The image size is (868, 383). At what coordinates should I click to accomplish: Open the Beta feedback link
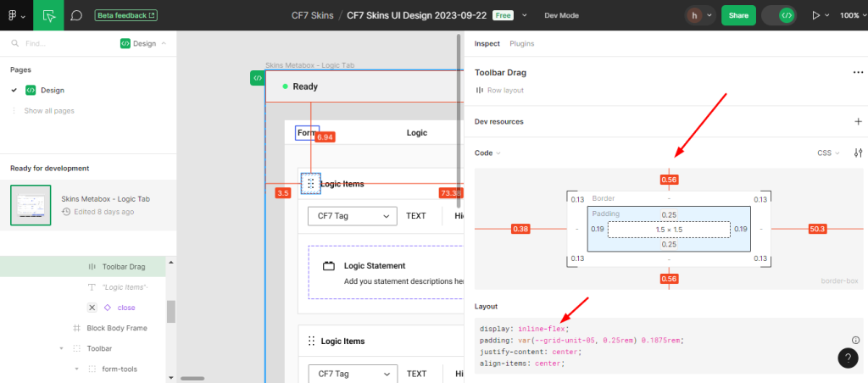[x=125, y=15]
